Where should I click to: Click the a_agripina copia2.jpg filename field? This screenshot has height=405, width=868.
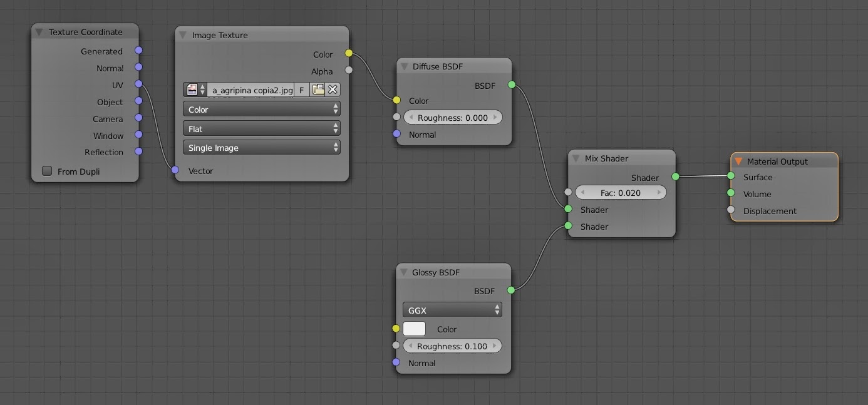(x=252, y=90)
